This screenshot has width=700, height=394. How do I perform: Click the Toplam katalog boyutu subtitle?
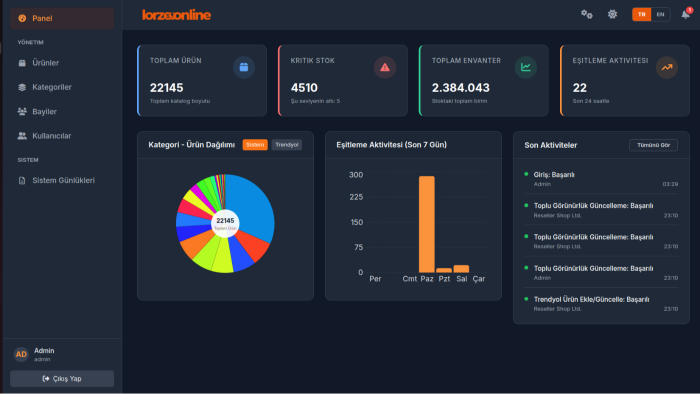coord(180,101)
